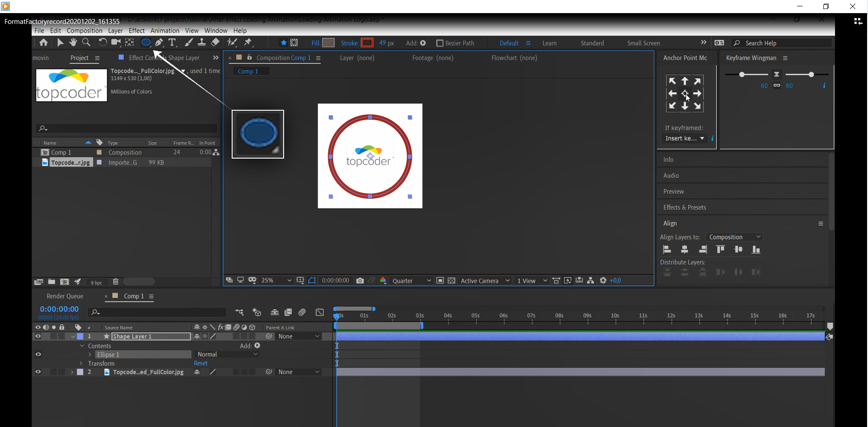Select the Unified Camera tool

coord(116,42)
